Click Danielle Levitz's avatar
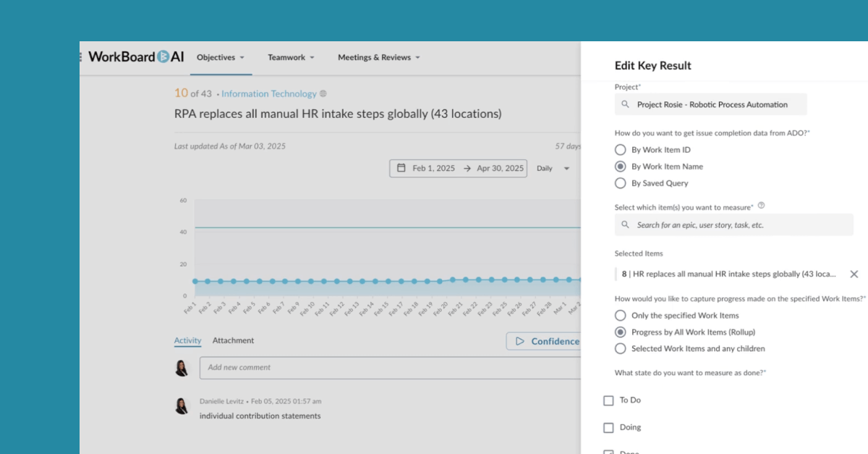Viewport: 868px width, 454px height. pos(182,405)
